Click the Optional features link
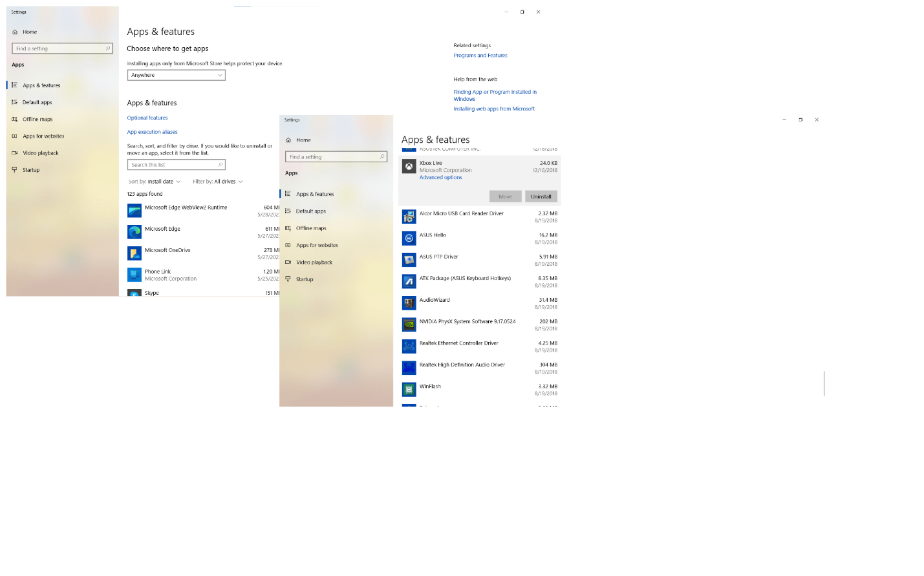Viewport: 924px width, 576px height. 147,118
